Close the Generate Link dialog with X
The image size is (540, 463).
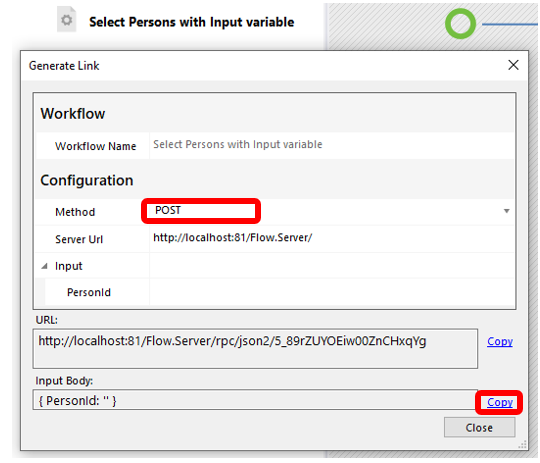click(513, 65)
